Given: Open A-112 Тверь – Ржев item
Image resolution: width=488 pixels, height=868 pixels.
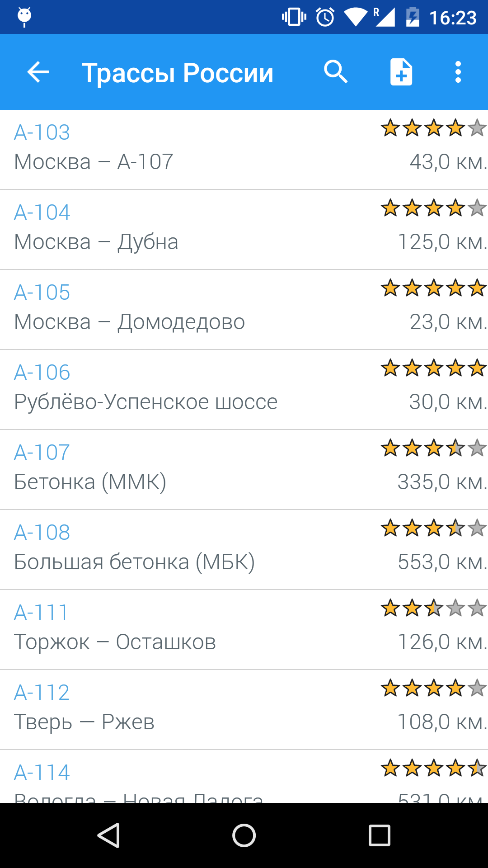Looking at the screenshot, I should click(244, 710).
